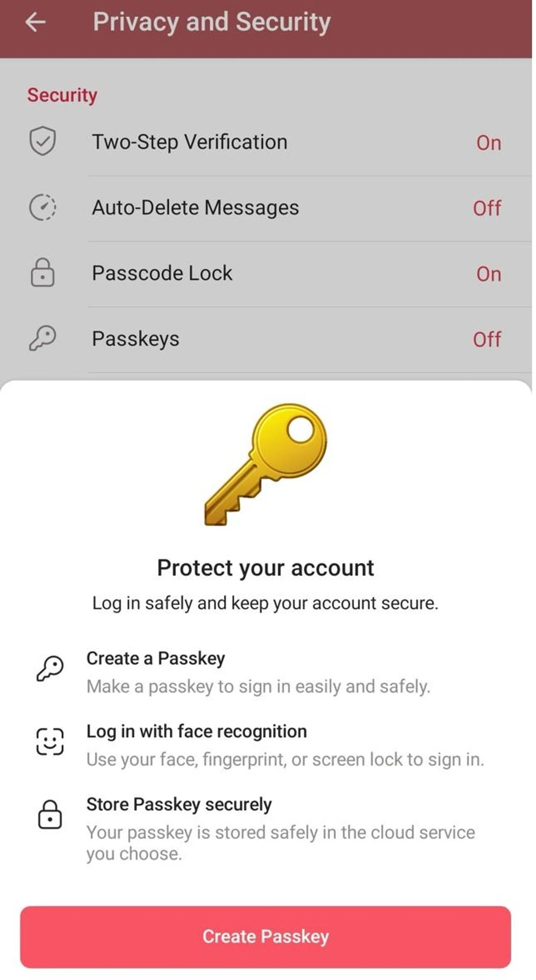Tap the Off status for Passkeys
This screenshot has height=980, width=536.
[x=487, y=339]
